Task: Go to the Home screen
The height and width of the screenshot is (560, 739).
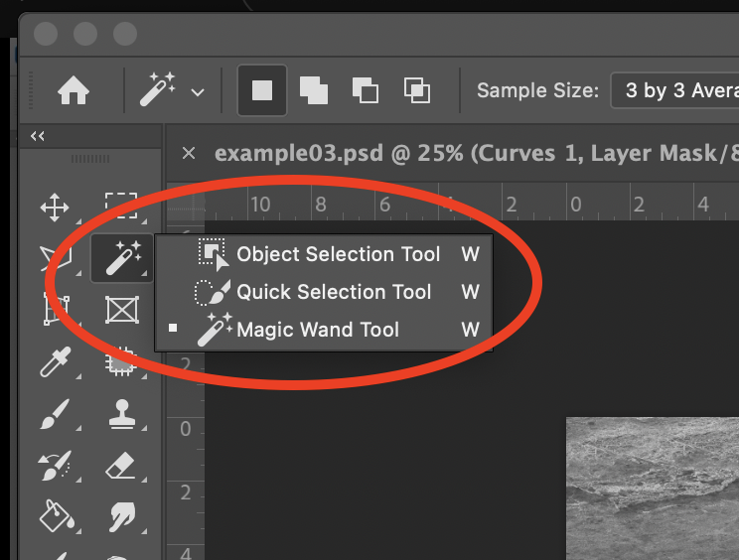Action: click(74, 90)
